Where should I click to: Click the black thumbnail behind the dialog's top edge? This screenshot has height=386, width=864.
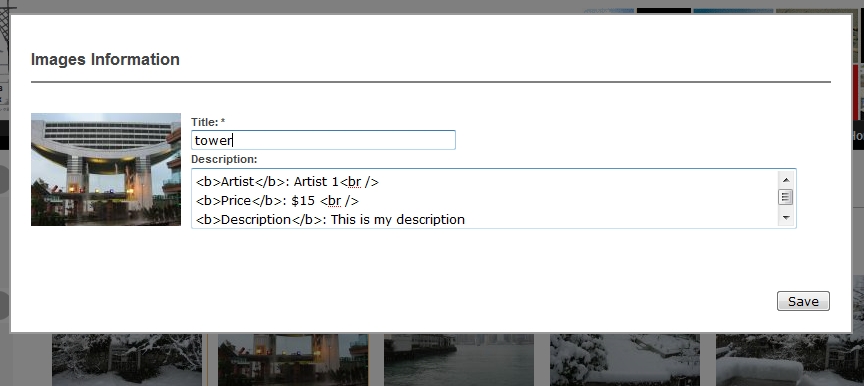coord(663,11)
